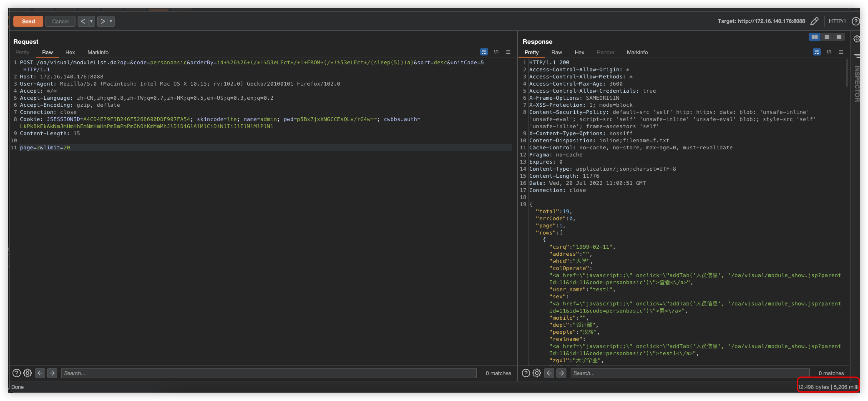Toggle word wrap in the request pane
The height and width of the screenshot is (401, 868).
(484, 52)
